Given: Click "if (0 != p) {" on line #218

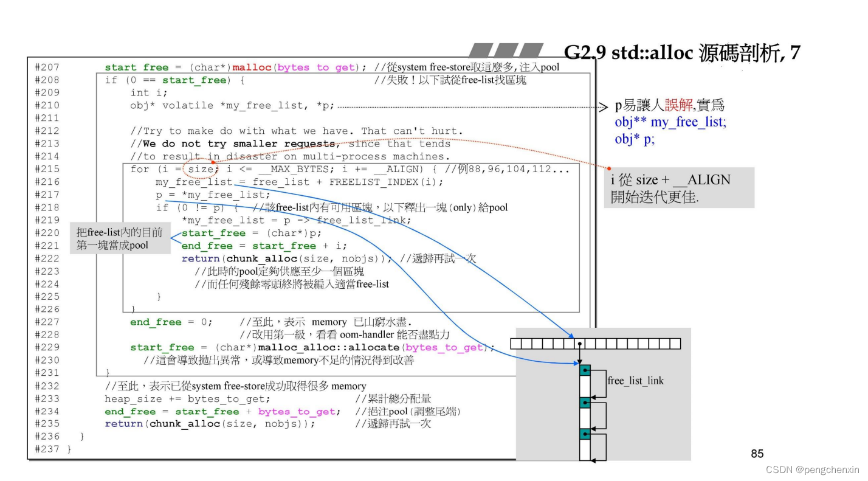Looking at the screenshot, I should (198, 207).
